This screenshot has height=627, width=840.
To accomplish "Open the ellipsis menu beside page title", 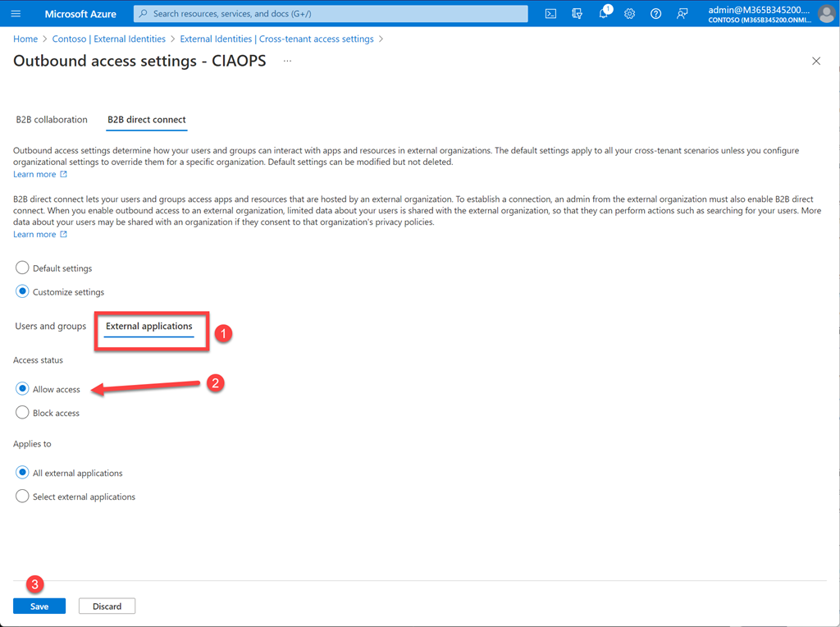I will (x=287, y=62).
